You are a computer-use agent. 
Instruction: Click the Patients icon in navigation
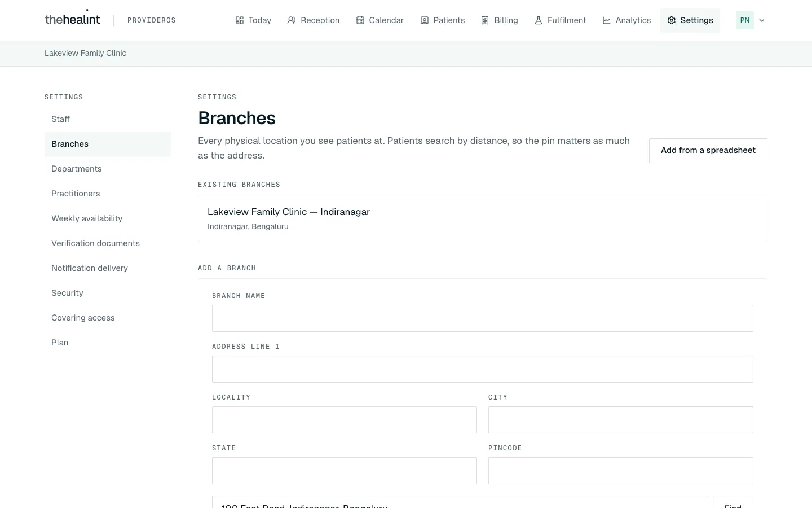pos(425,20)
